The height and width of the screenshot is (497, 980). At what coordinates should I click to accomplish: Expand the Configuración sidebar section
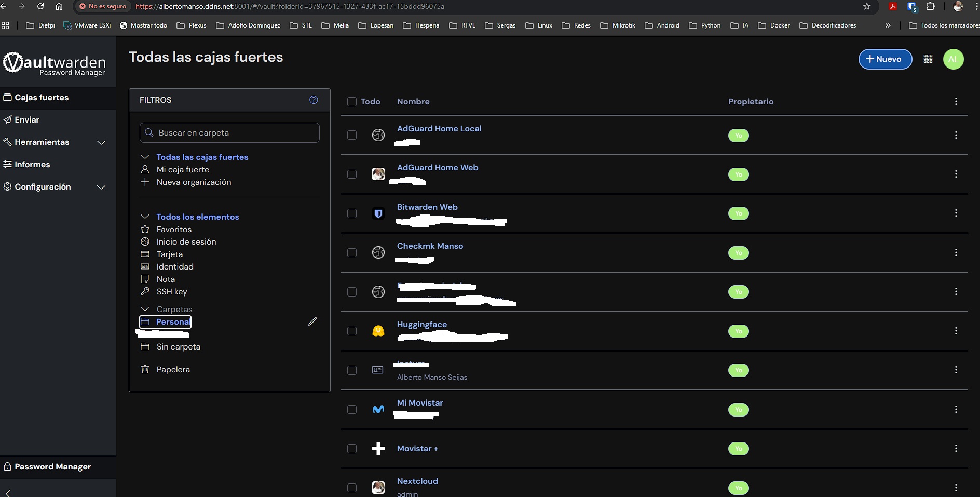(101, 187)
